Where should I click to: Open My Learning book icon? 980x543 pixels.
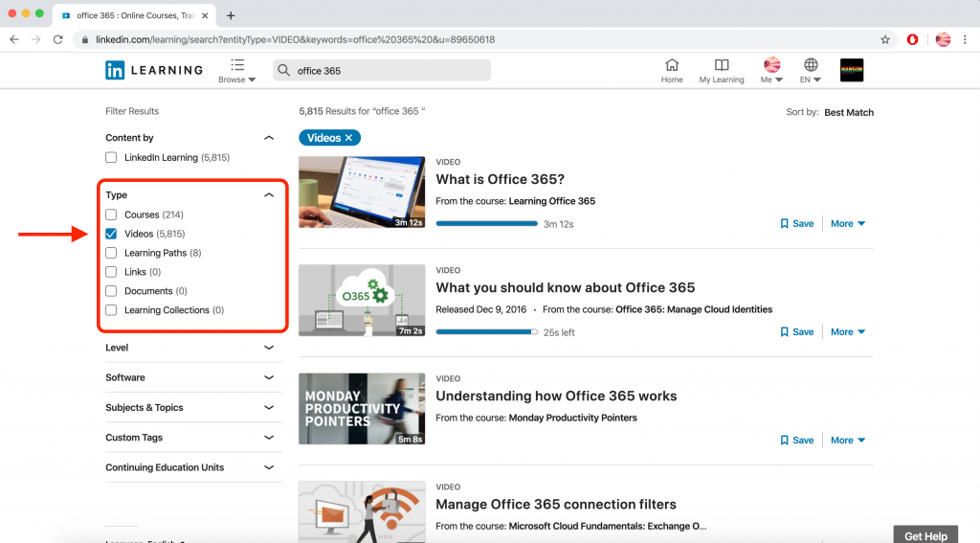tap(722, 64)
